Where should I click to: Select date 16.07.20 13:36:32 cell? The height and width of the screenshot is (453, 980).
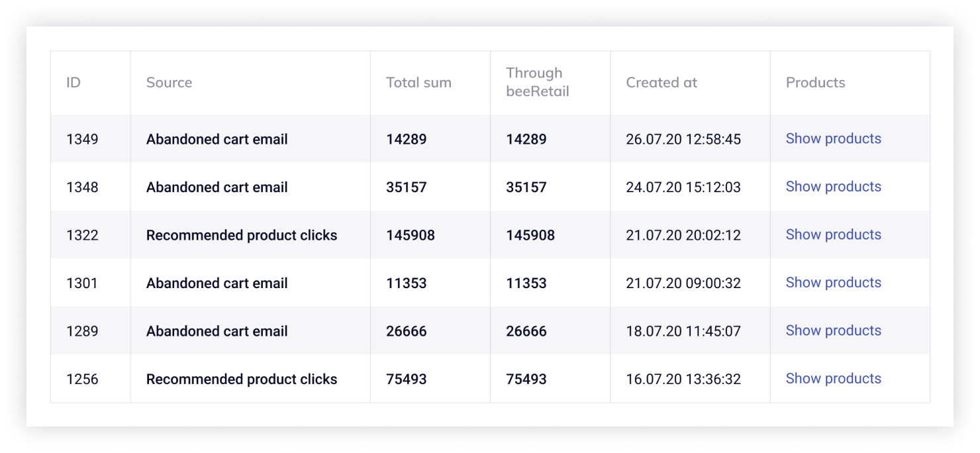point(683,379)
